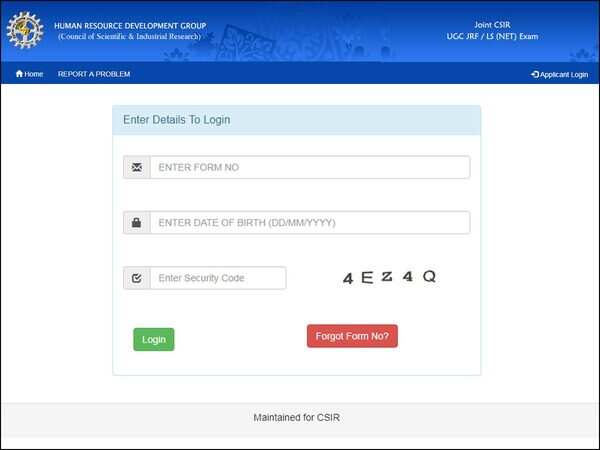600x450 pixels.
Task: Click the envelope icon beside Form No
Action: [x=137, y=167]
